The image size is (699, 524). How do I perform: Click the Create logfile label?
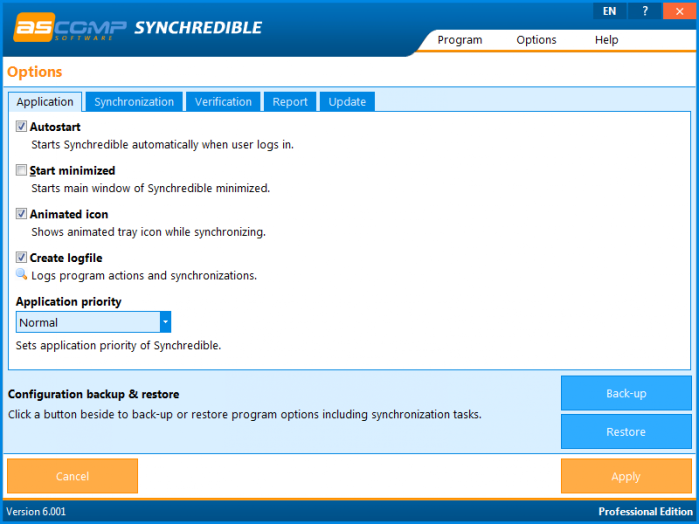66,258
